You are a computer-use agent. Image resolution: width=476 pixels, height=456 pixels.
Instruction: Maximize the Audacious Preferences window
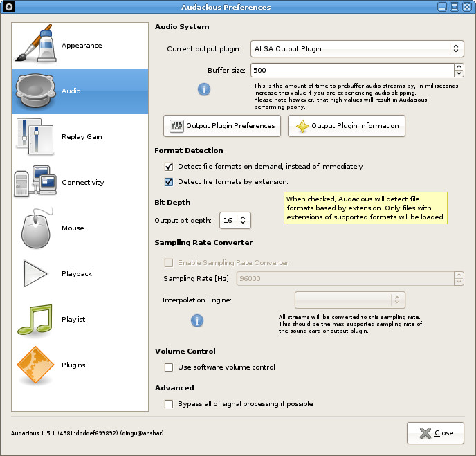tap(455, 7)
